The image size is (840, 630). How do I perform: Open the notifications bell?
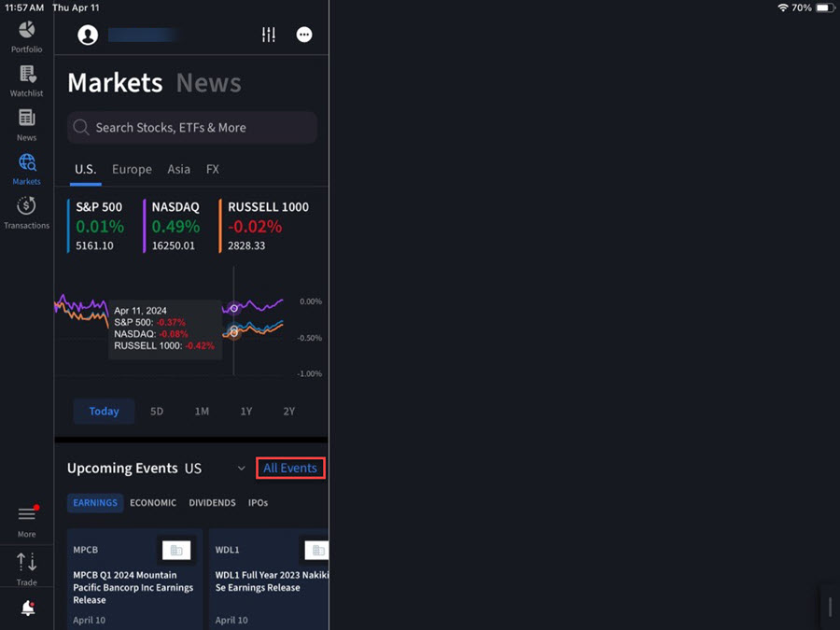[x=27, y=609]
